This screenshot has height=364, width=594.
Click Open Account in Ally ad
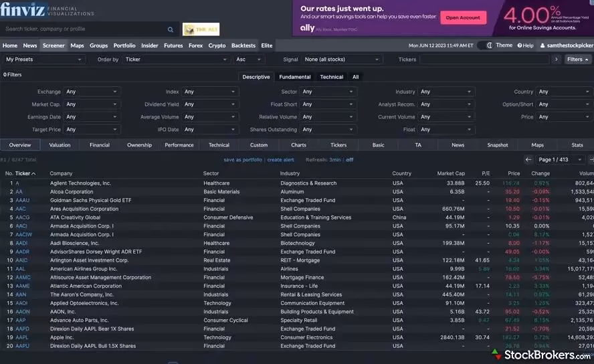click(x=463, y=18)
